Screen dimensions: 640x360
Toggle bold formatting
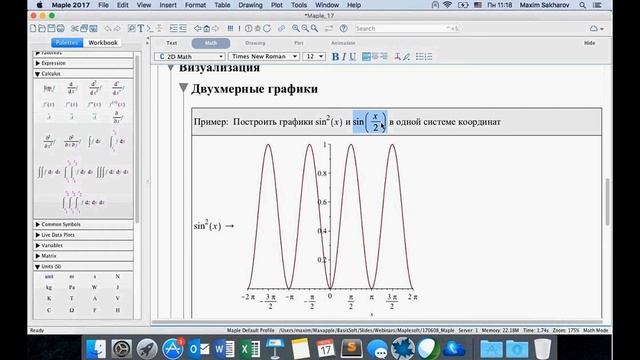click(335, 57)
